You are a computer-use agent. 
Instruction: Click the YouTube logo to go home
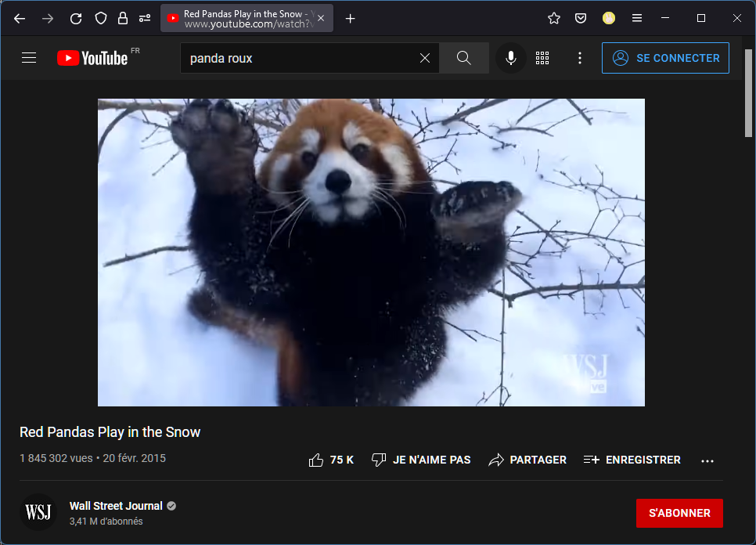[92, 58]
